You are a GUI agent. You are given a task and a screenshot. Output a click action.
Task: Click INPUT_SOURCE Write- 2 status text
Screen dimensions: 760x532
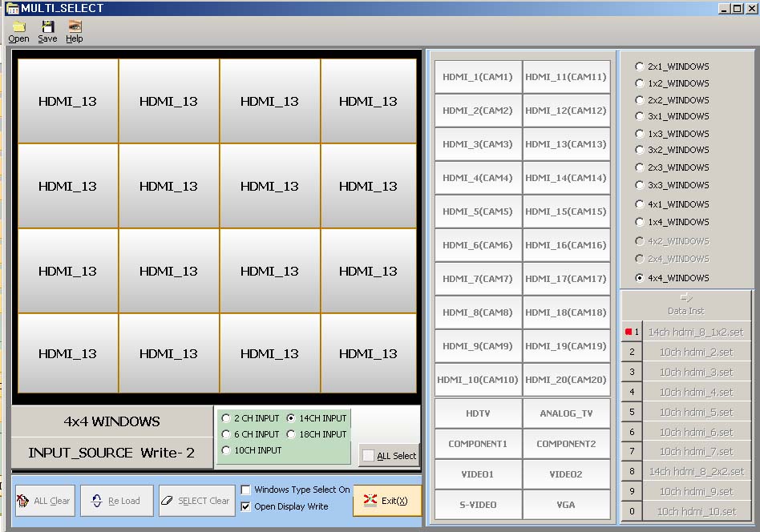[111, 453]
